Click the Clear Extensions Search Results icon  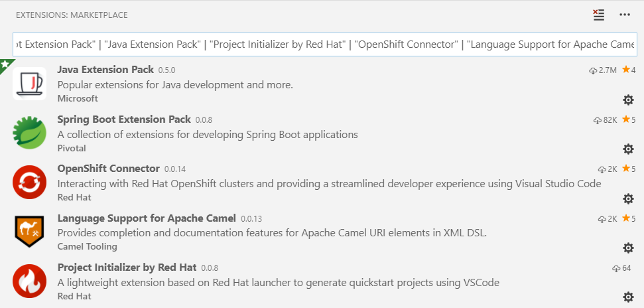(599, 15)
